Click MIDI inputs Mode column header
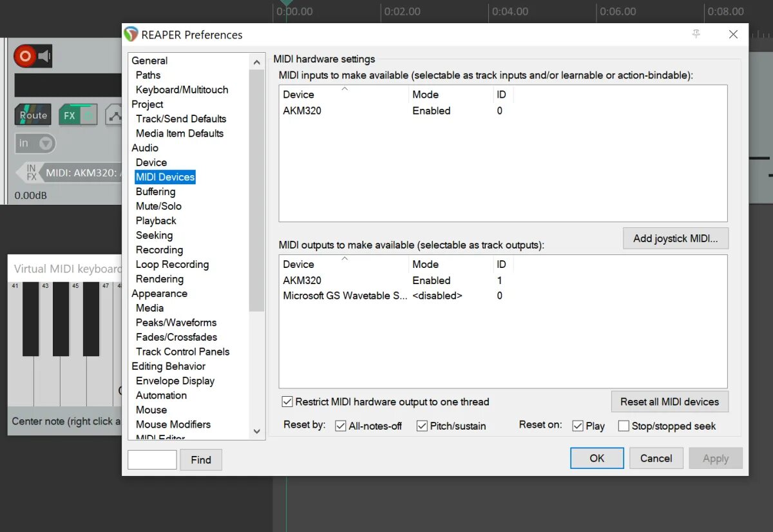Image resolution: width=773 pixels, height=532 pixels. (x=452, y=94)
